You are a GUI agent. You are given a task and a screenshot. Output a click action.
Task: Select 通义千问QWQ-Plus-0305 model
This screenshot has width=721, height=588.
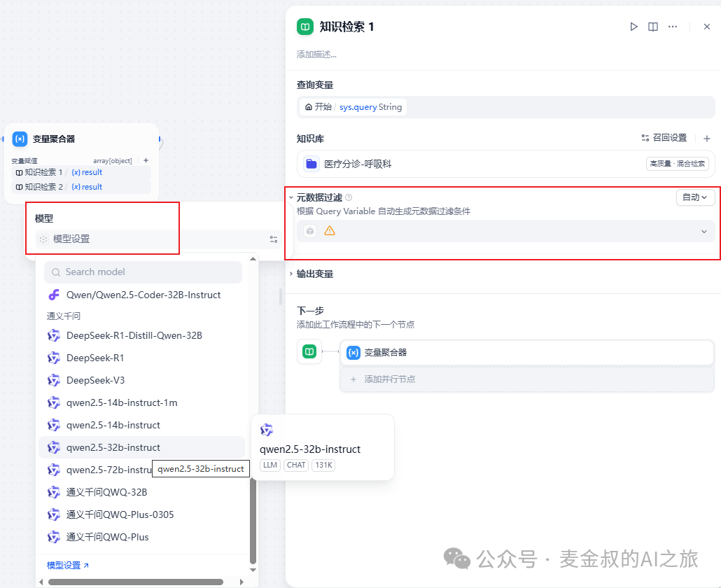pos(141,515)
